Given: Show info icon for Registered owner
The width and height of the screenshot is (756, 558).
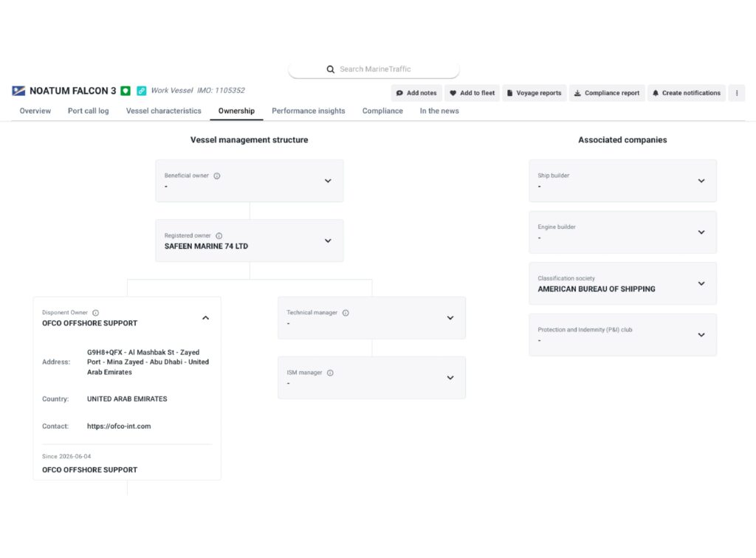Looking at the screenshot, I should pos(219,235).
